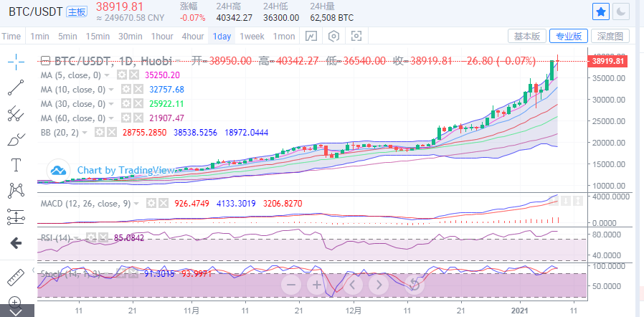Switch to 1week interval
Image resolution: width=644 pixels, height=317 pixels.
[x=252, y=36]
